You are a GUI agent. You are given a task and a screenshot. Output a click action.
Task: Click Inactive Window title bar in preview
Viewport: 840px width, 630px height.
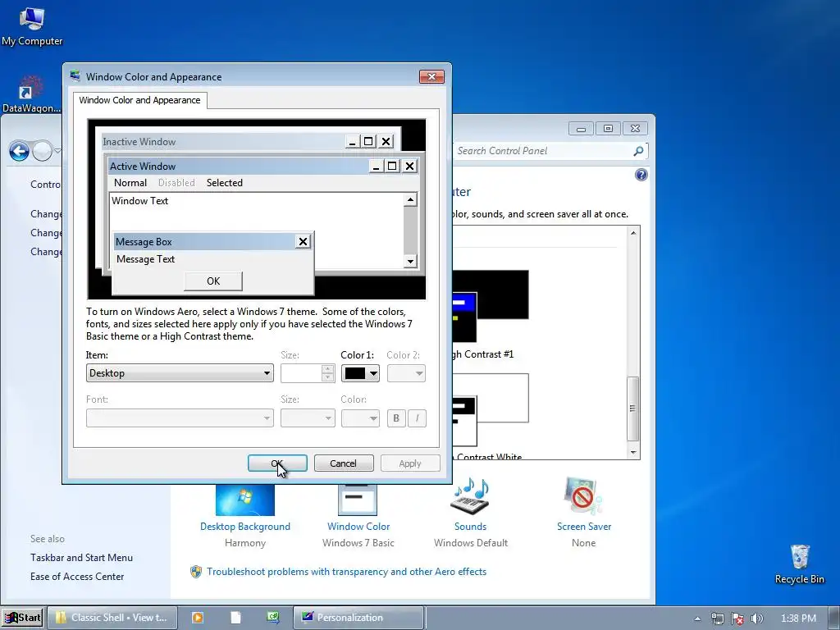(223, 141)
